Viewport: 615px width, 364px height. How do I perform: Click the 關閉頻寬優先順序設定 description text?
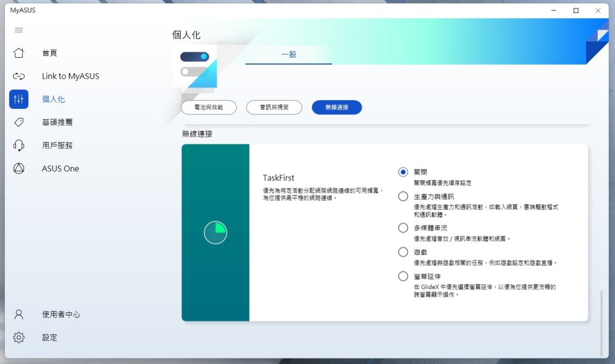click(x=443, y=183)
